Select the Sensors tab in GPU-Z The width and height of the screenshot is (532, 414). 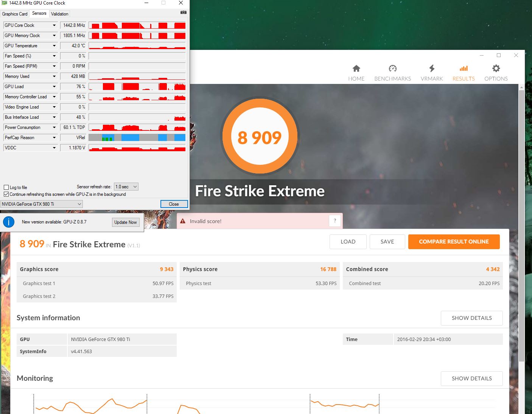tap(39, 13)
